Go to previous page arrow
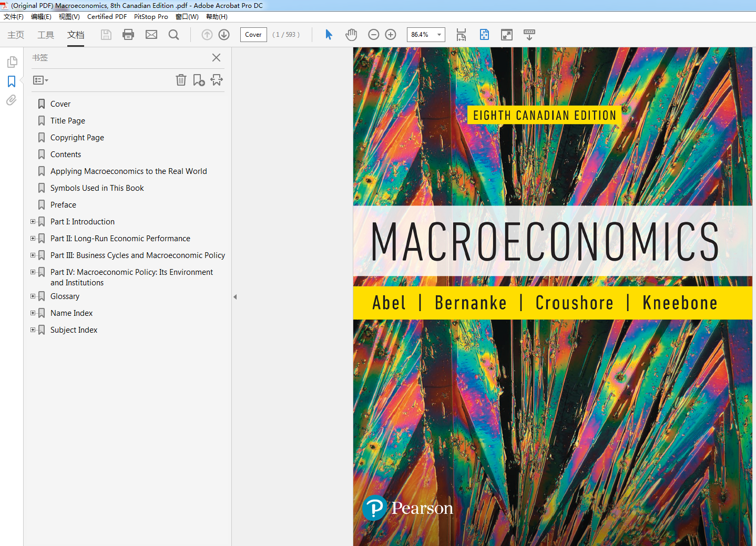 [x=207, y=35]
